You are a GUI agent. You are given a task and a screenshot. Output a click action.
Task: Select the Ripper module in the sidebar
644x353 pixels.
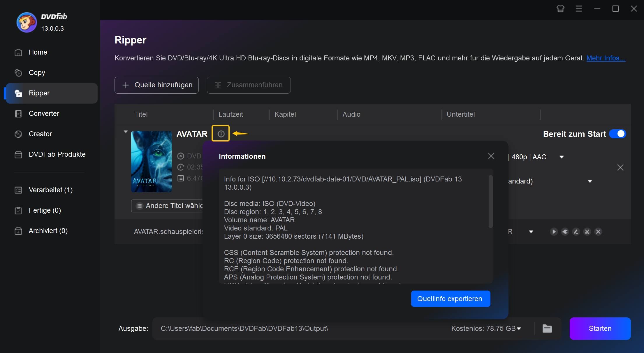(x=52, y=93)
